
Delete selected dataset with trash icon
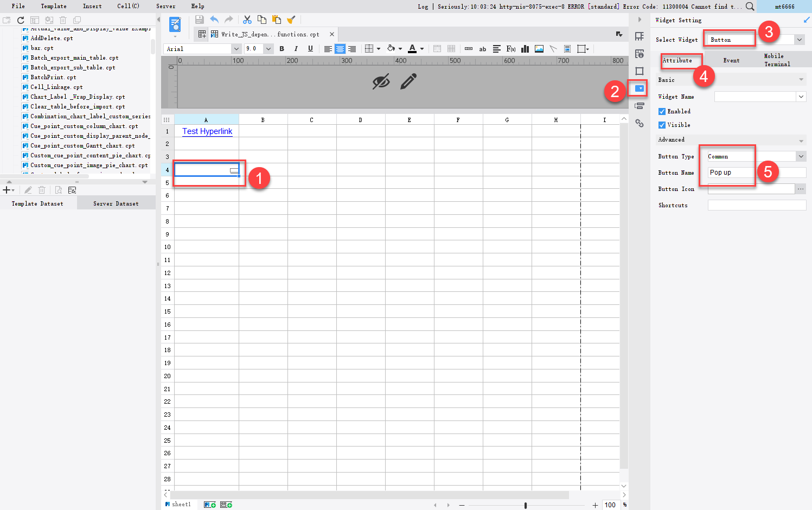(42, 190)
